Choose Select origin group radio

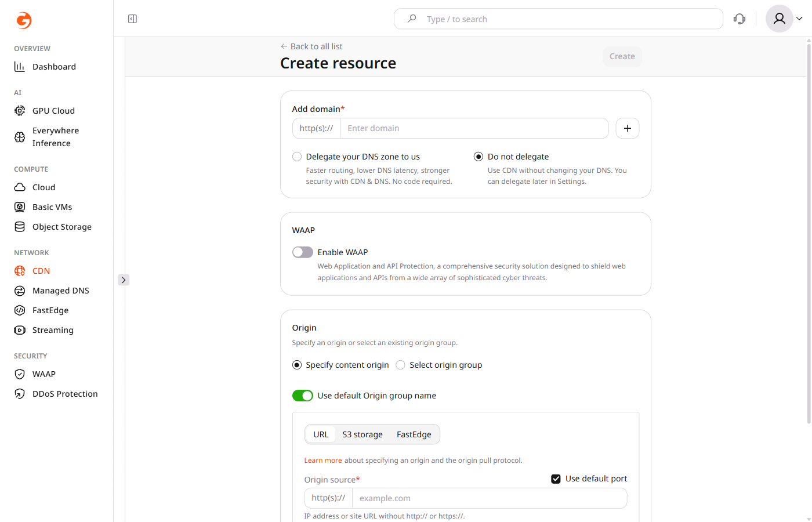pos(400,365)
